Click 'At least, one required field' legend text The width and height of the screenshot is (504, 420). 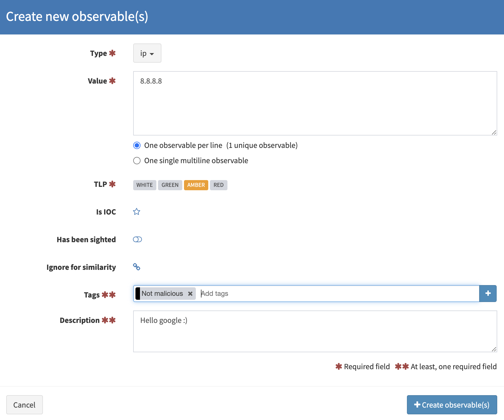pos(453,366)
